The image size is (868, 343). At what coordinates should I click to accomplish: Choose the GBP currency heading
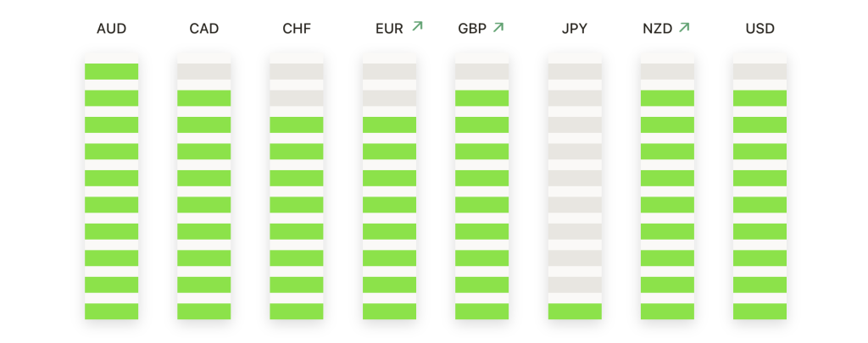click(472, 29)
